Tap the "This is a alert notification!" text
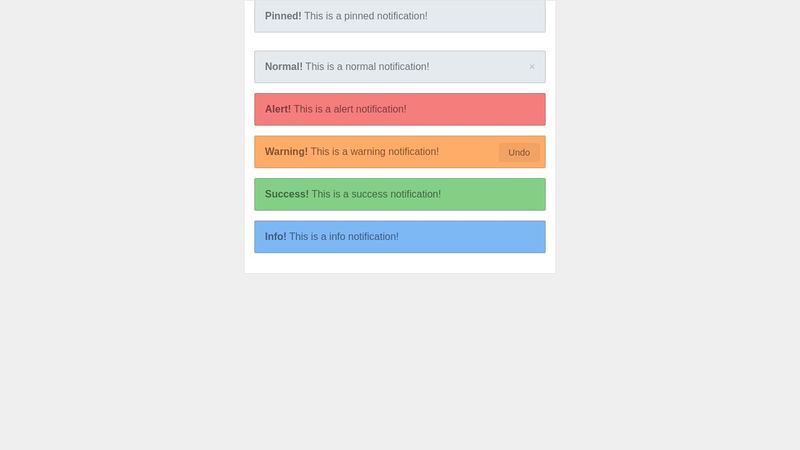The image size is (800, 450). [x=350, y=109]
